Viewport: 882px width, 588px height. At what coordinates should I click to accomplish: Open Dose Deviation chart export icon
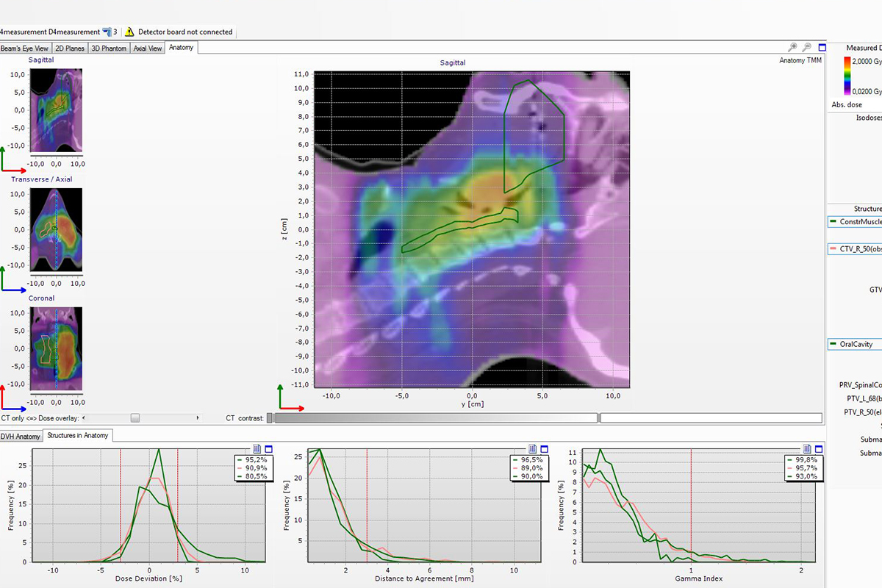pos(257,449)
